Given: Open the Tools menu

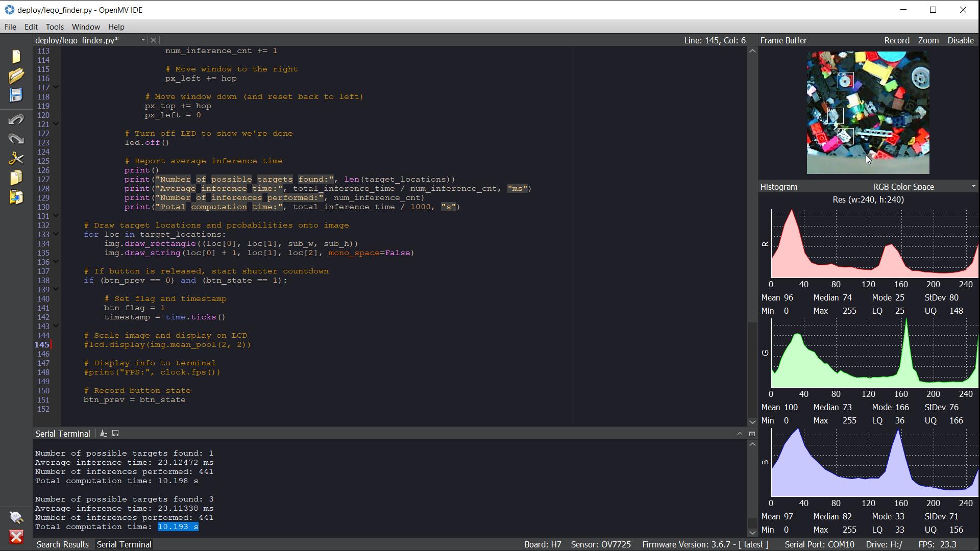Looking at the screenshot, I should 54,27.
